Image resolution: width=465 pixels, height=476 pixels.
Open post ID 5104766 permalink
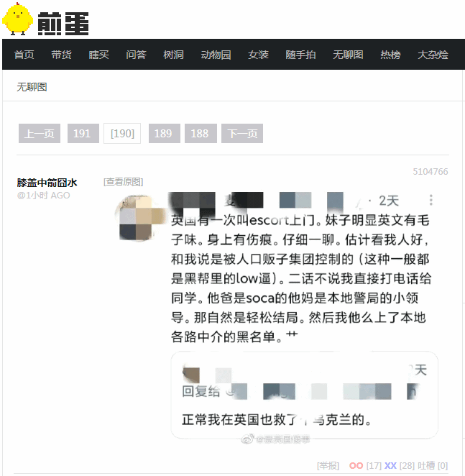click(x=430, y=172)
